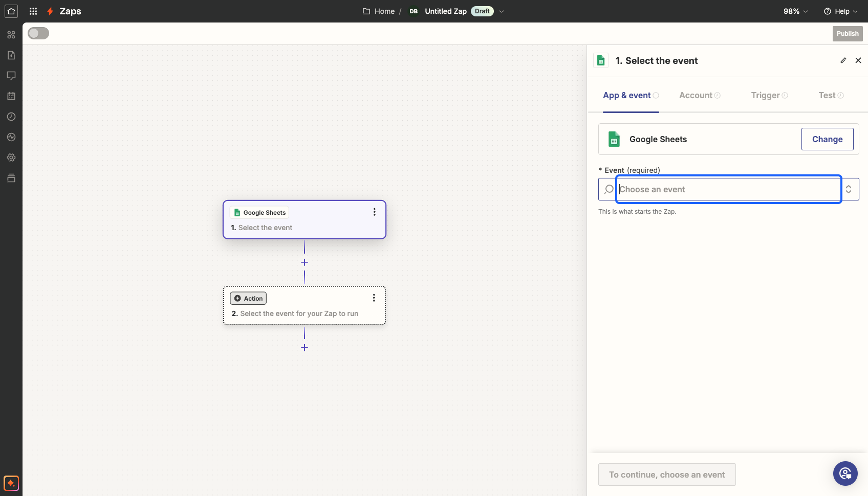Open the Zap details file icon in sidebar
The height and width of the screenshot is (496, 868).
(11, 55)
